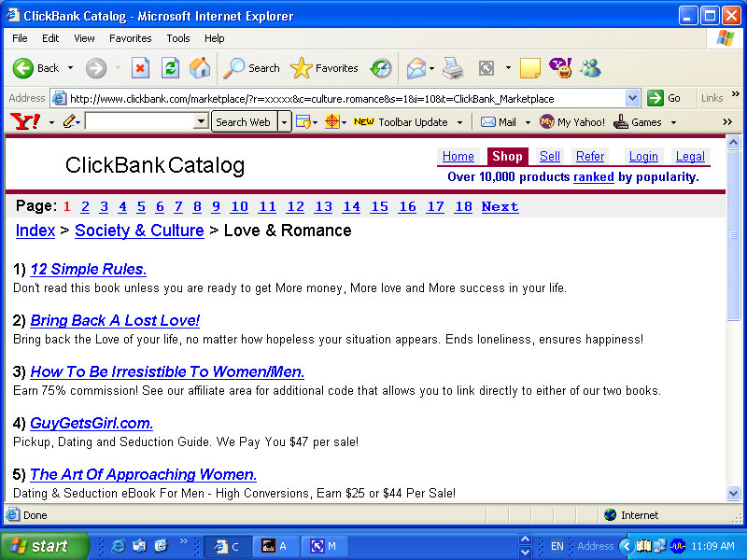Click the page scrollbar up arrow
This screenshot has width=747, height=560.
[733, 143]
